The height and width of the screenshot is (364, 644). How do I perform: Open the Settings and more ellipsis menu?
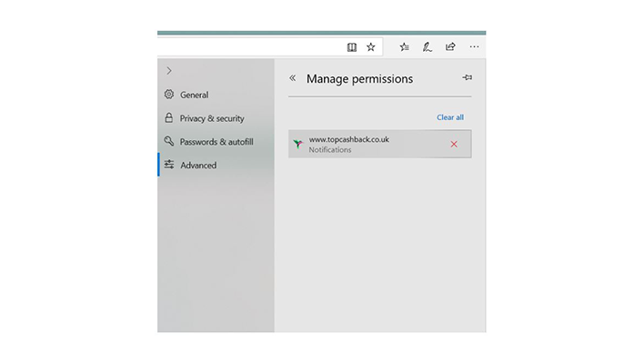474,46
